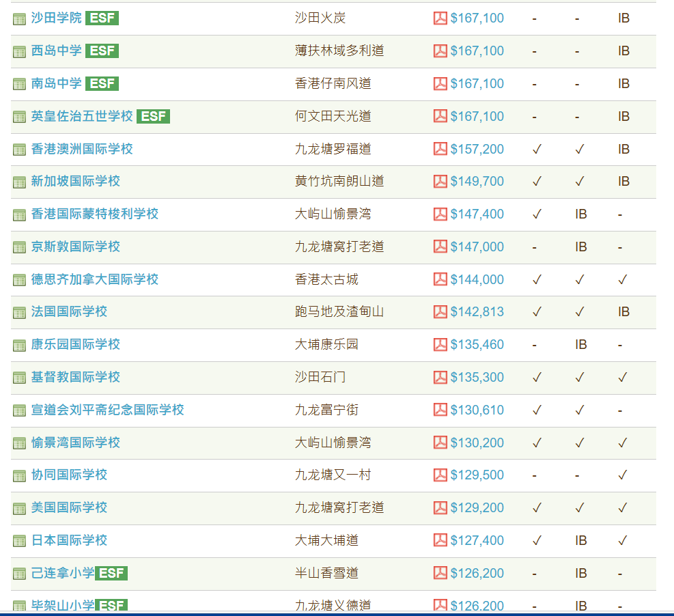Image resolution: width=674 pixels, height=616 pixels.
Task: Click the table icon before 法国国际学校
Action: 19,313
